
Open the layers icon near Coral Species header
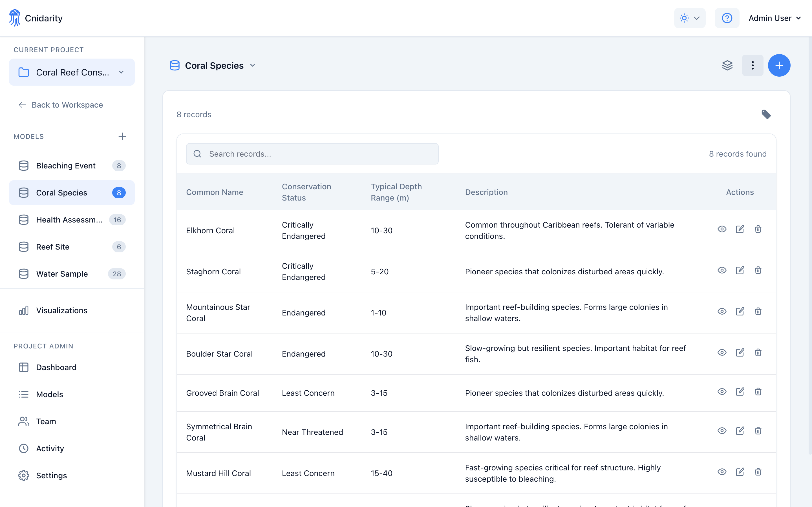coord(727,65)
